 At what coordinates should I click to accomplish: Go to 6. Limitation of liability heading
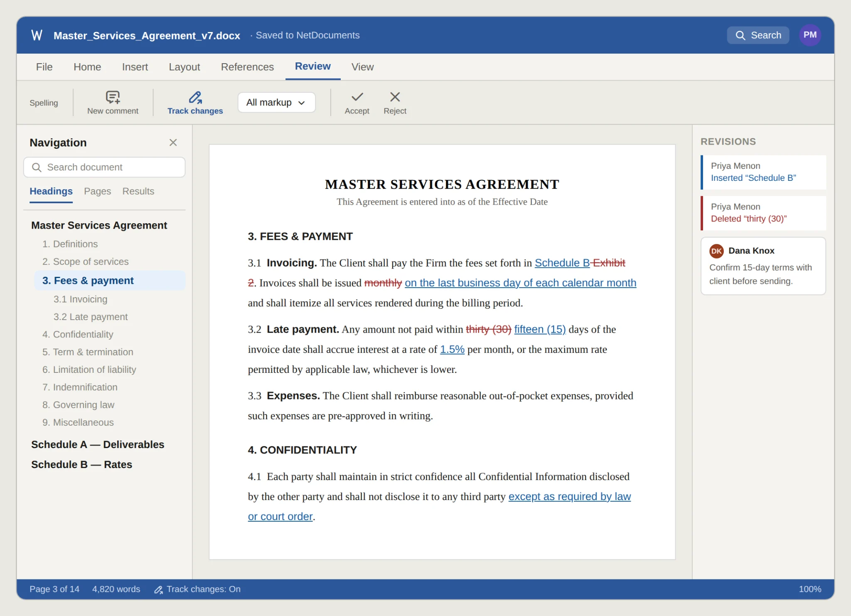coord(89,370)
